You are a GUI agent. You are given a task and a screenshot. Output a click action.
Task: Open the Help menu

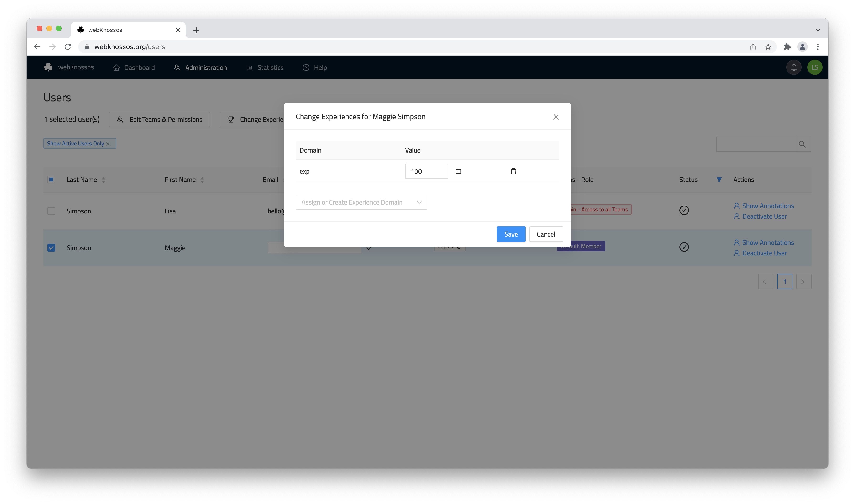[x=315, y=67]
